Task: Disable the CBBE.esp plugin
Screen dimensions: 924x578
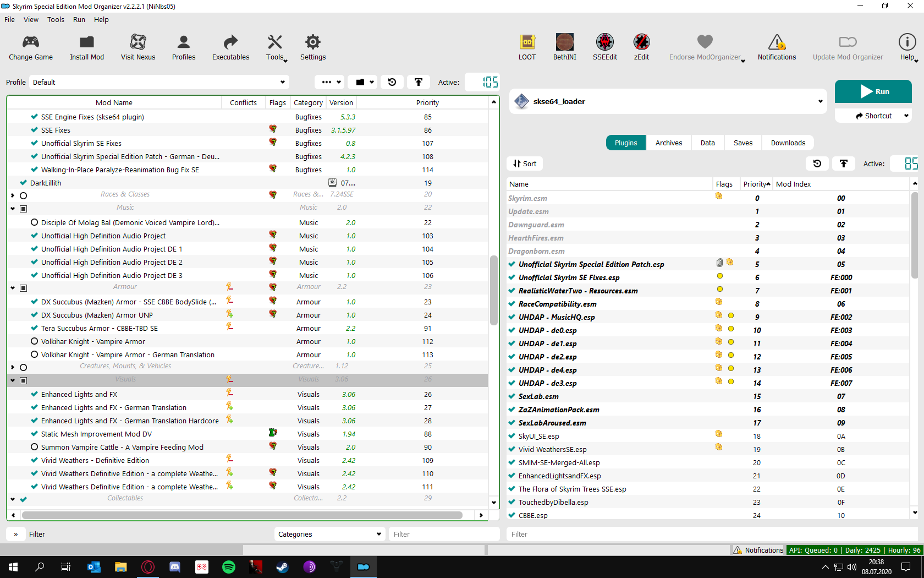Action: [513, 515]
